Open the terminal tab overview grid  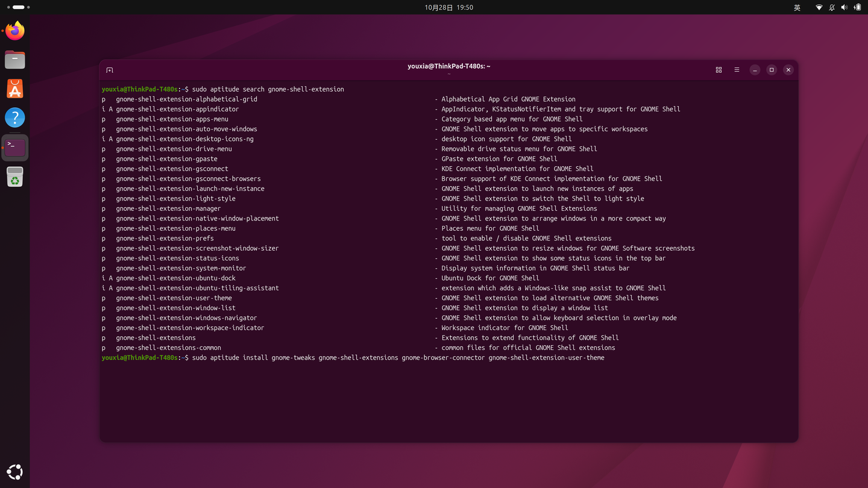[719, 69]
